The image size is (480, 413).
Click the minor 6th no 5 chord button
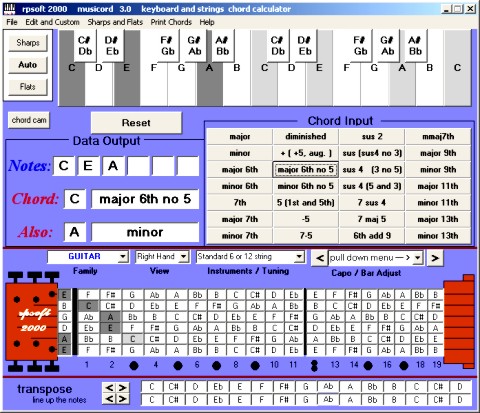point(306,186)
